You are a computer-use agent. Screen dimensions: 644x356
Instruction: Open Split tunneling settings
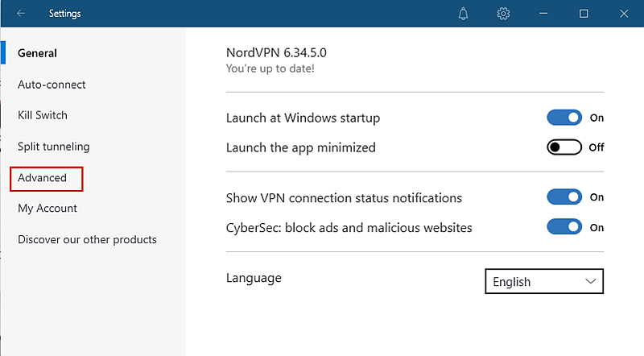[53, 147]
